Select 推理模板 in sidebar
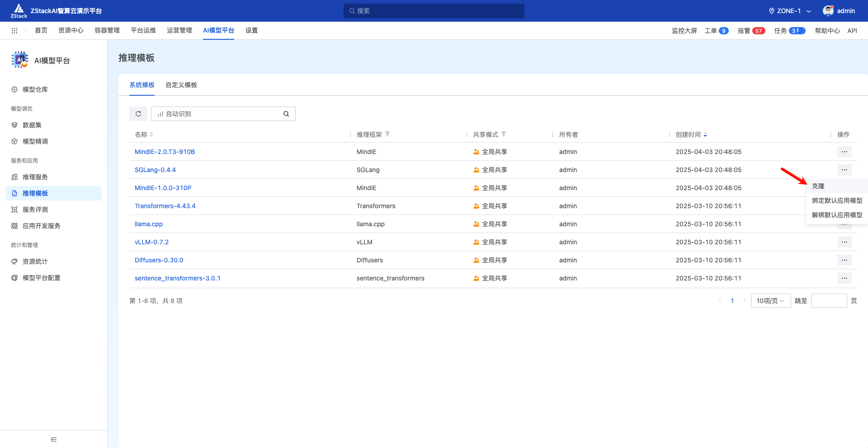This screenshot has width=868, height=448. (53, 193)
